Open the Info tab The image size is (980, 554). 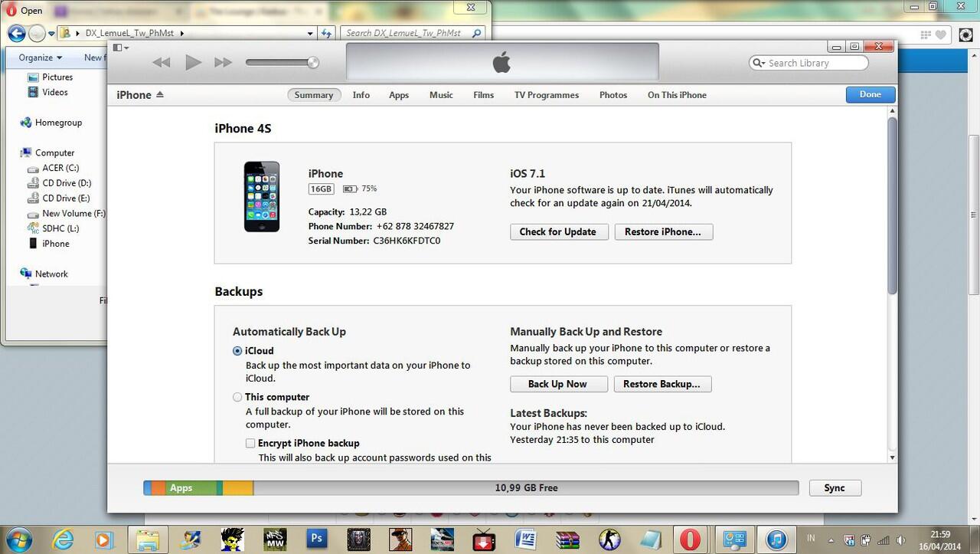(x=361, y=95)
